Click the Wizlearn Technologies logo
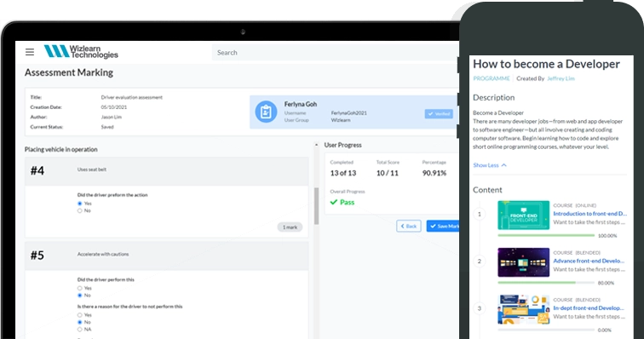 coord(81,51)
